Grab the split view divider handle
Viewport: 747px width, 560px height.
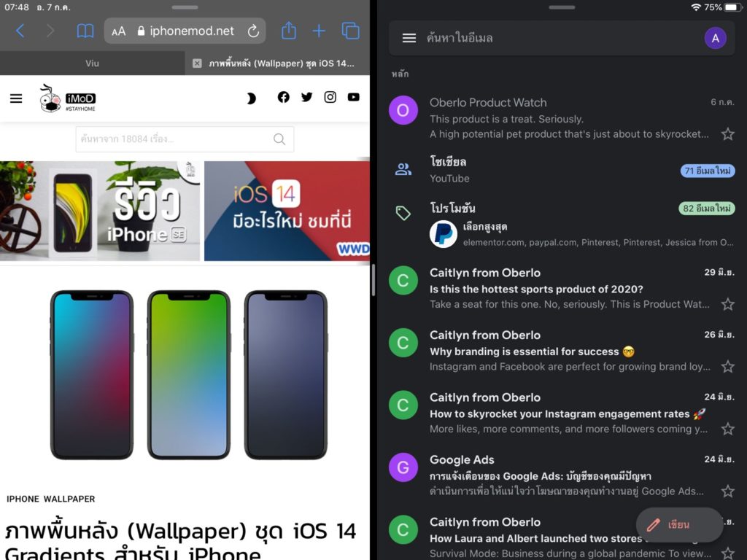373,280
